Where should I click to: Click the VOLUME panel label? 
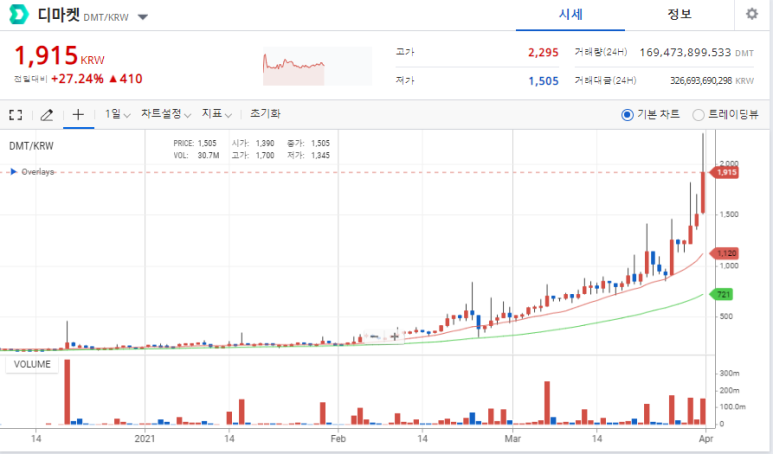[x=32, y=364]
